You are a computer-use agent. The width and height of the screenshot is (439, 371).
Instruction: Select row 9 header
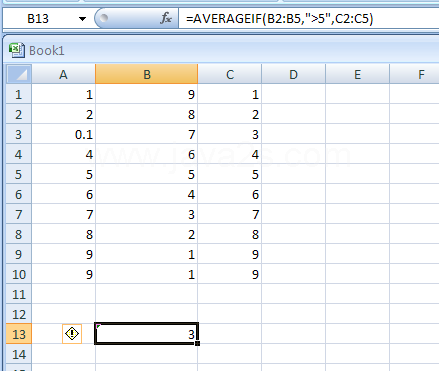(19, 254)
